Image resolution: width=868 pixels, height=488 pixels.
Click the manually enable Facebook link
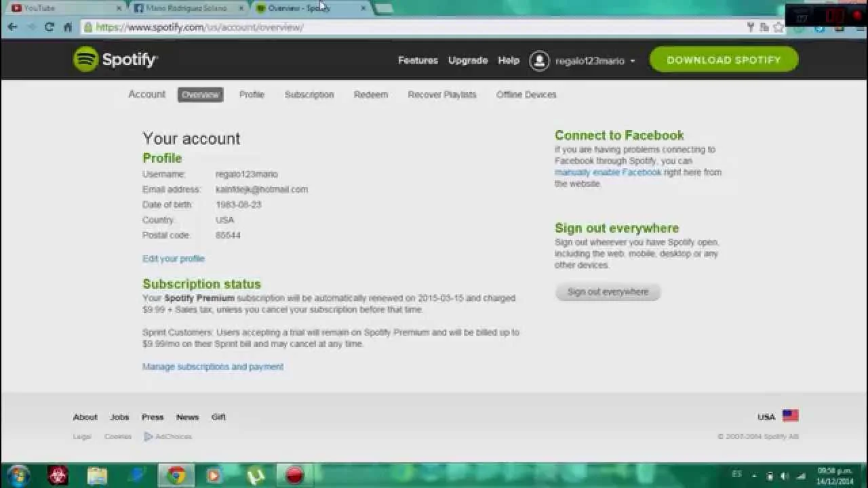coord(608,172)
